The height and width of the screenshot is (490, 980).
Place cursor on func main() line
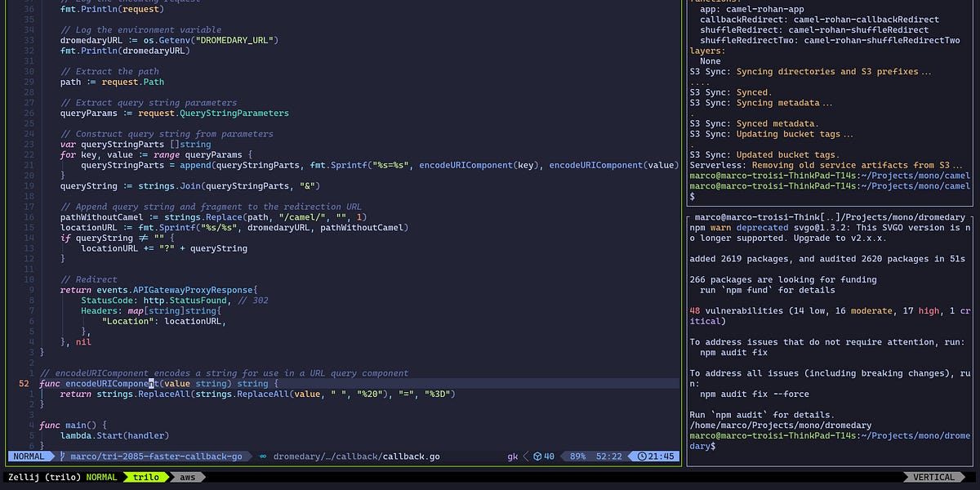click(x=73, y=425)
